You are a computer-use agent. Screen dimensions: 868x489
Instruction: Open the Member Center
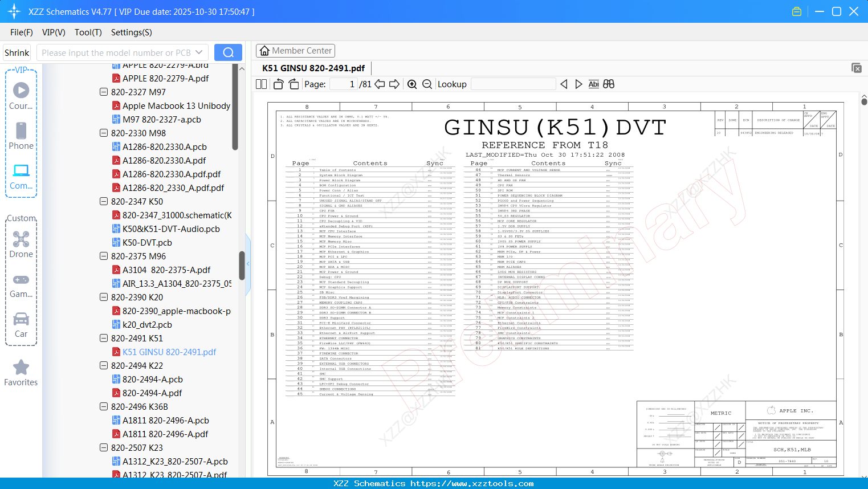coord(295,51)
